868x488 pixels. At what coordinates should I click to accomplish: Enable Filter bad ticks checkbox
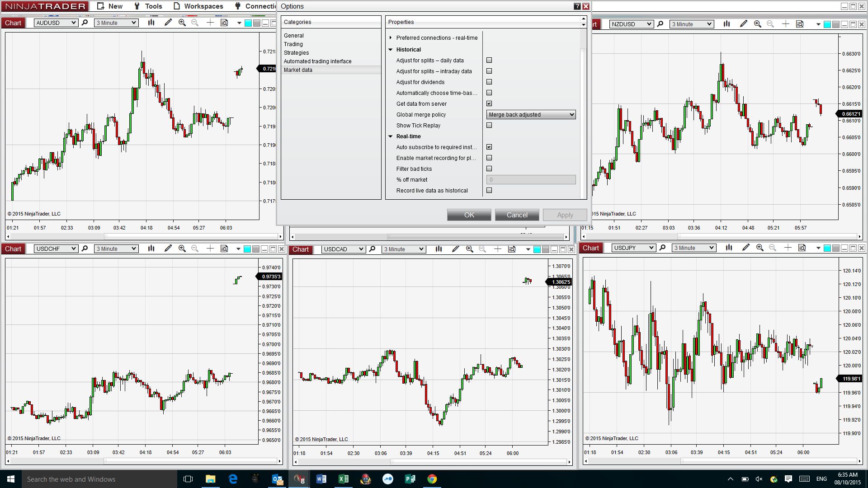(489, 169)
